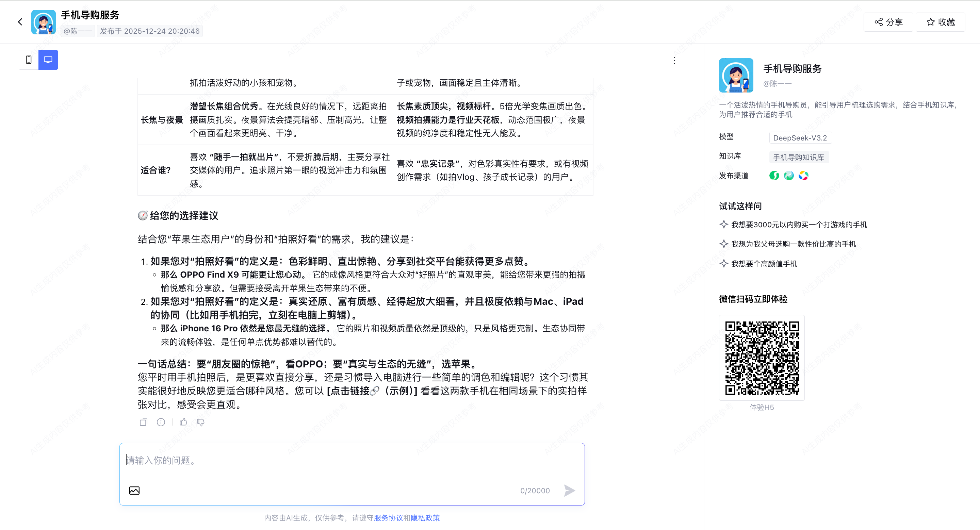Copy the assistant's reply
The width and height of the screenshot is (980, 530).
(x=143, y=422)
